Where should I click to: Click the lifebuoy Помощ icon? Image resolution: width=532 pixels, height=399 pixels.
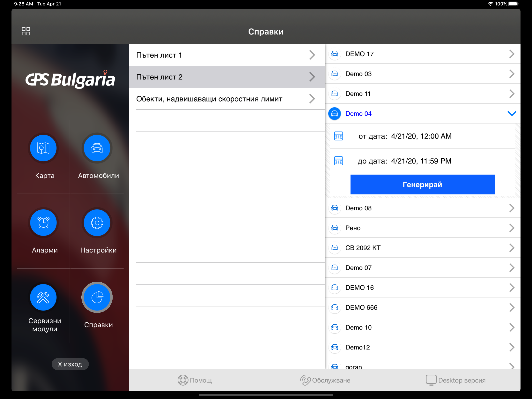(183, 380)
